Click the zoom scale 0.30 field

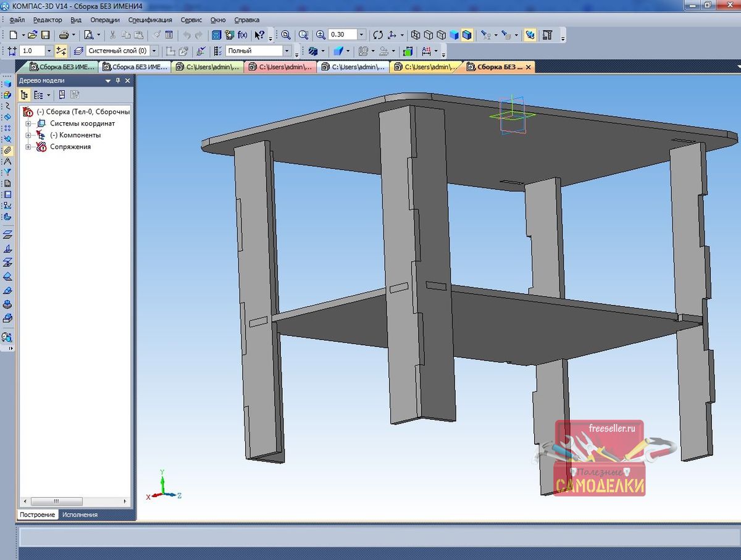pyautogui.click(x=342, y=35)
